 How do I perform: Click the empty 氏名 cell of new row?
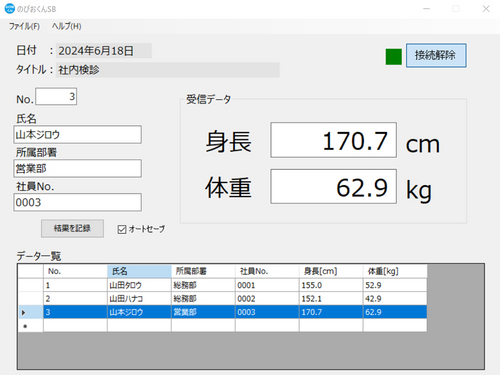click(x=139, y=325)
